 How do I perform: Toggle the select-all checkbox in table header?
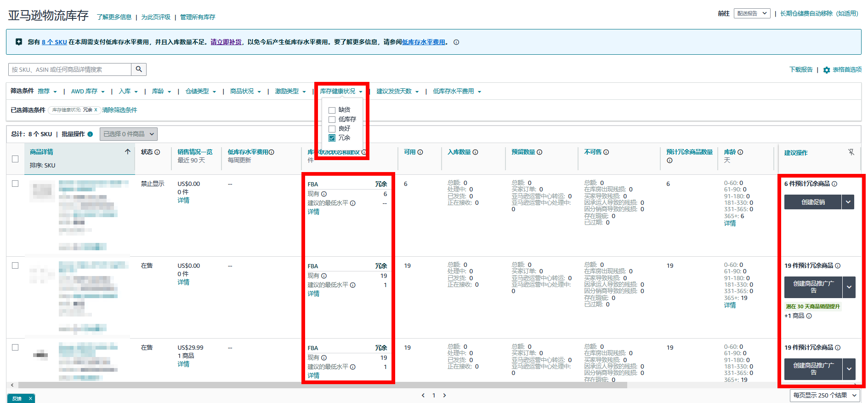(x=15, y=159)
